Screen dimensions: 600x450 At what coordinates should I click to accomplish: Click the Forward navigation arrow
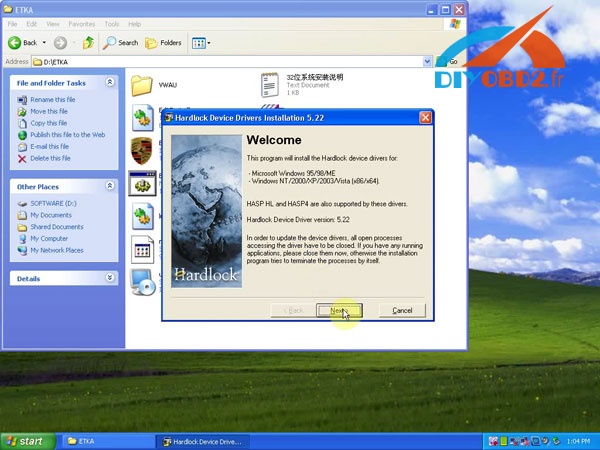tap(60, 42)
